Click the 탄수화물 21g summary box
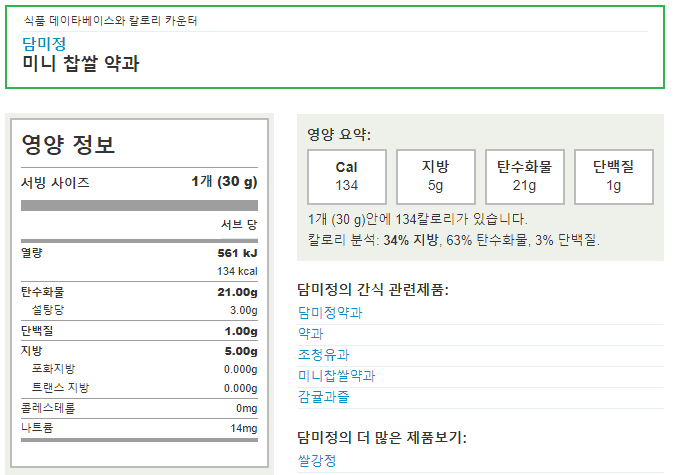Image resolution: width=677 pixels, height=475 pixels. [525, 177]
